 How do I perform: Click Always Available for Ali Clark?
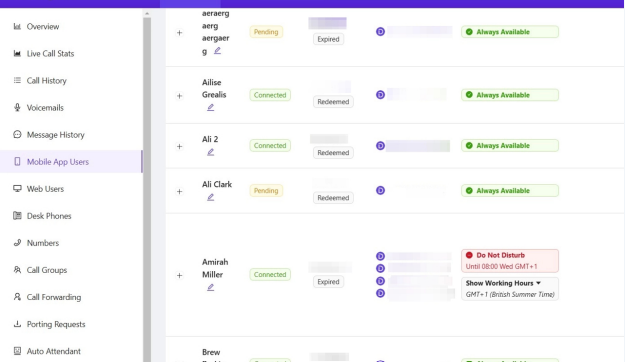(x=510, y=191)
